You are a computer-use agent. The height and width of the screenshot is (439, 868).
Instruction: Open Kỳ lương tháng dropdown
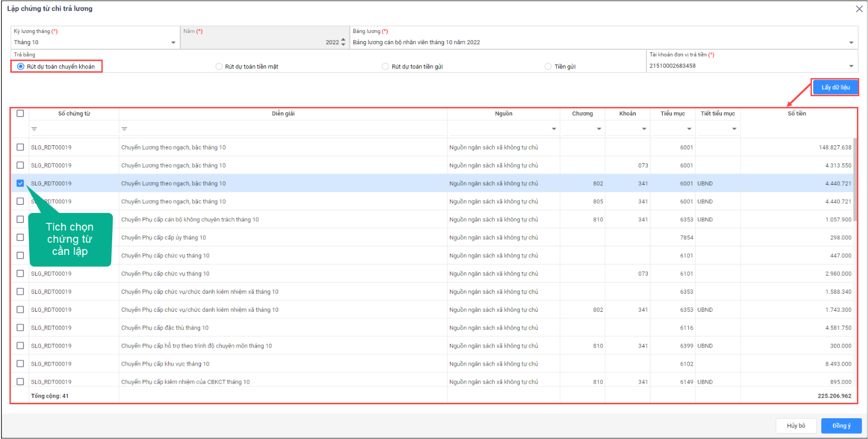tap(173, 43)
